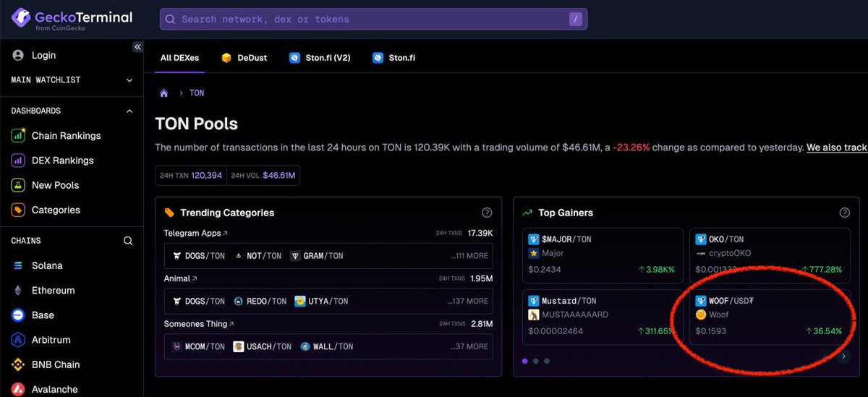Select the second Top Gainers carousel dot
Screen dimensions: 868x397
535,361
